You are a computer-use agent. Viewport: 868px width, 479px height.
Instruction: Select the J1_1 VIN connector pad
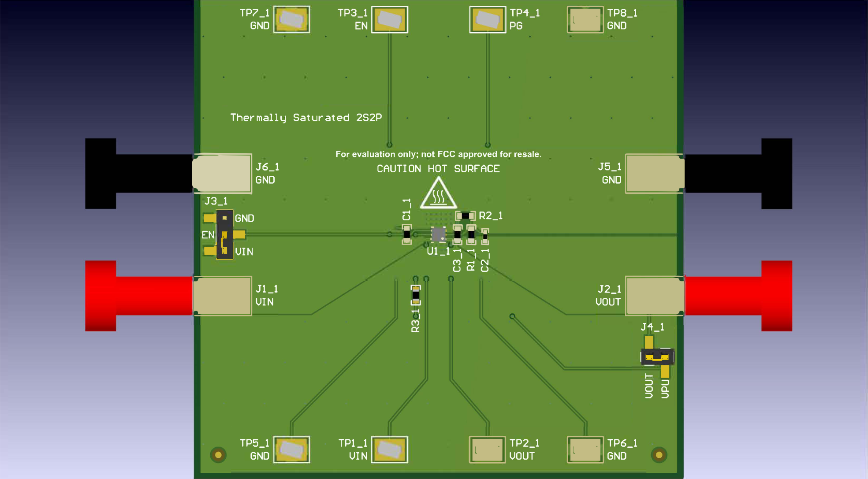(x=223, y=297)
